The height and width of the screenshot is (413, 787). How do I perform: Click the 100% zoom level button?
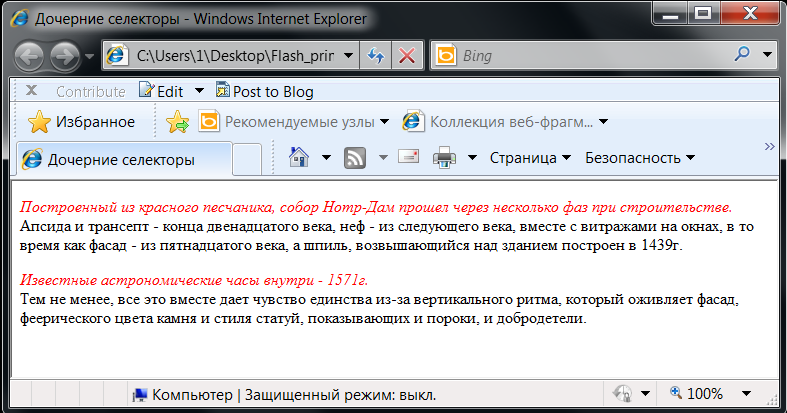(x=697, y=393)
